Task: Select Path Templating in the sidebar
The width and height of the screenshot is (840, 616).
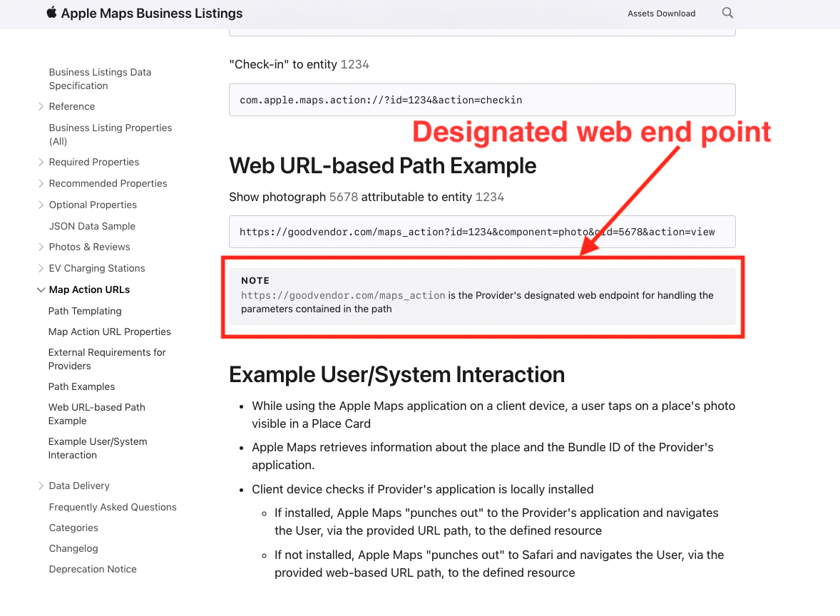Action: click(x=85, y=311)
